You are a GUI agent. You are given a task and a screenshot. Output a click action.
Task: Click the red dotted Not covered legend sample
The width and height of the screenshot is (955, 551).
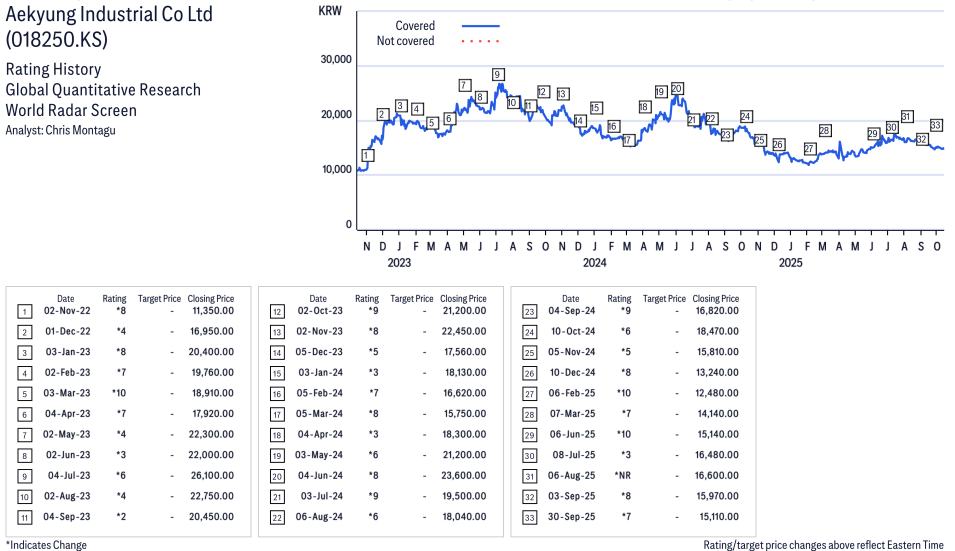pos(480,41)
